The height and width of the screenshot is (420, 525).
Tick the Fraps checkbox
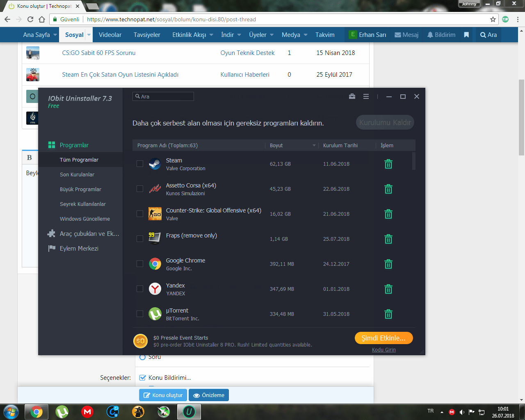(140, 239)
